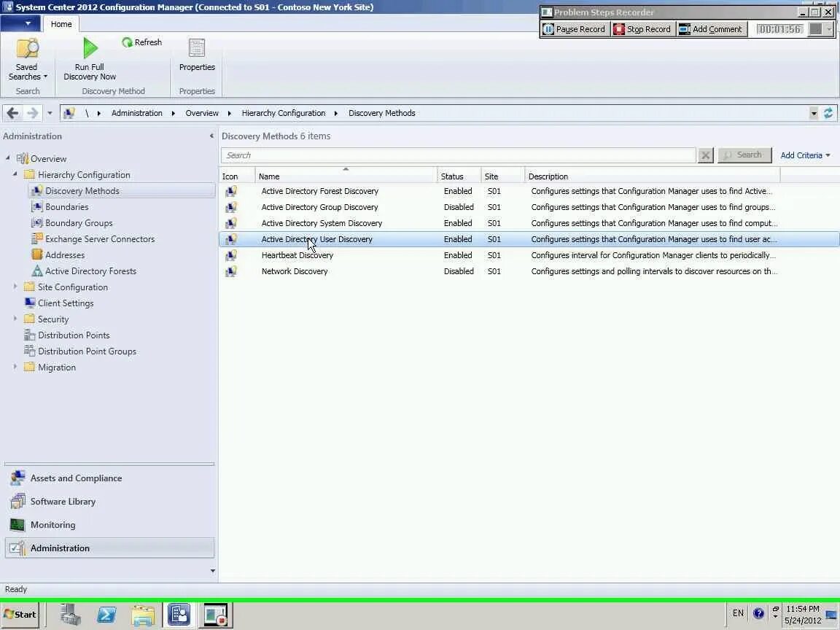Image resolution: width=840 pixels, height=630 pixels.
Task: Open Exchange Server Connectors node
Action: [100, 239]
